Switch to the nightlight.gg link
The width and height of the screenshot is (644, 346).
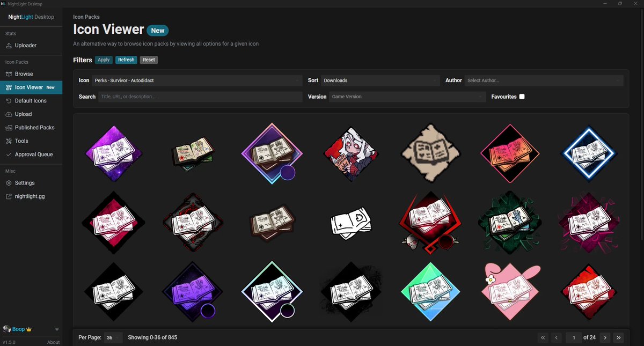(28, 196)
